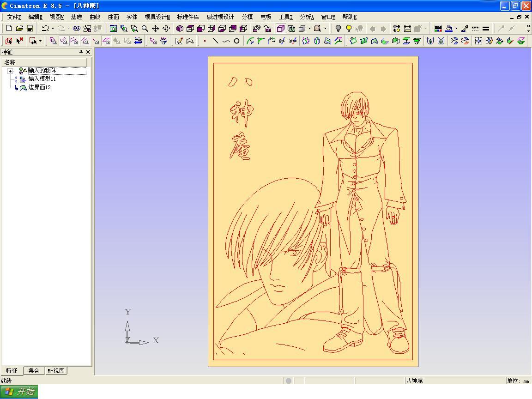Viewport: 532px width, 399px height.
Task: Undo the last action
Action: [x=45, y=29]
